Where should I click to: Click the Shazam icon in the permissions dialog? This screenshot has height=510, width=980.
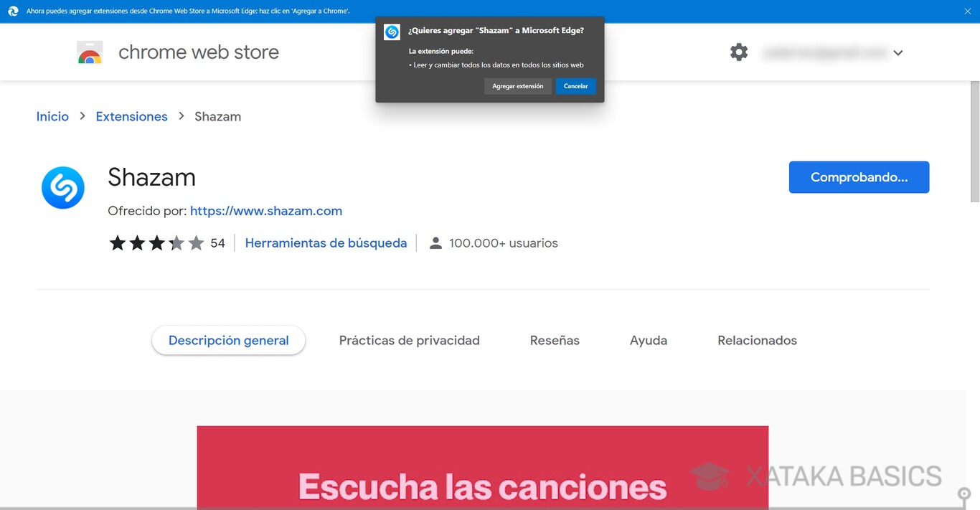tap(392, 32)
